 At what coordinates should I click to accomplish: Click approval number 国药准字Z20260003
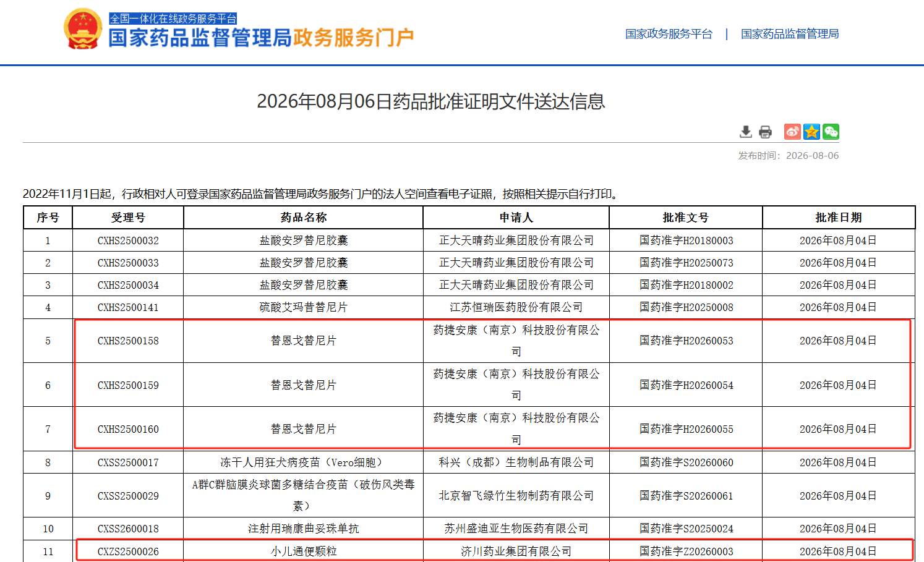coord(686,551)
